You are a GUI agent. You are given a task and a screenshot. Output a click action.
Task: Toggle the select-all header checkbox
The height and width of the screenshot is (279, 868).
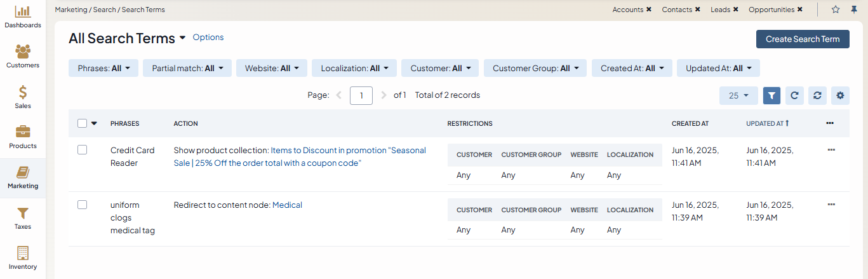click(82, 123)
